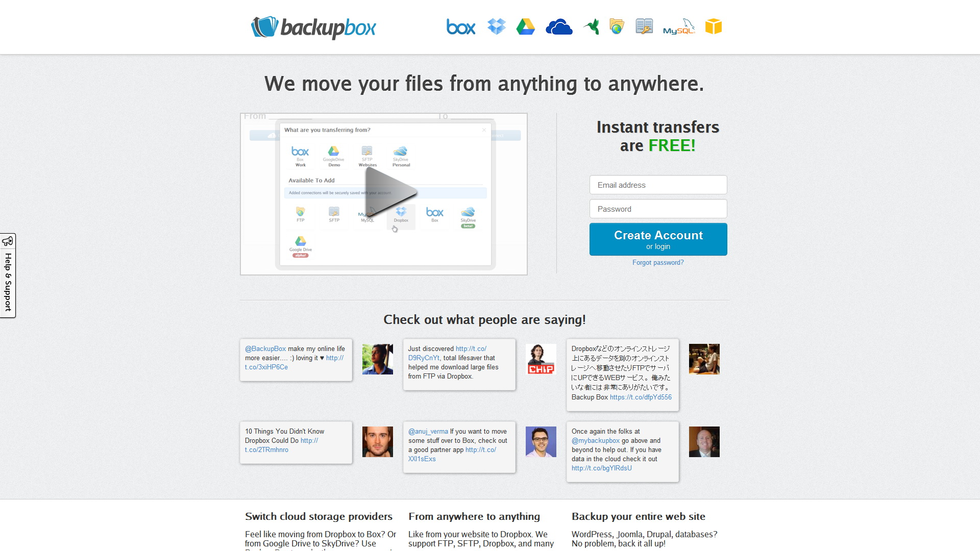Viewport: 980px width, 551px height.
Task: Click the http://t.co/3xiHP6Ce tweet link
Action: 266,367
